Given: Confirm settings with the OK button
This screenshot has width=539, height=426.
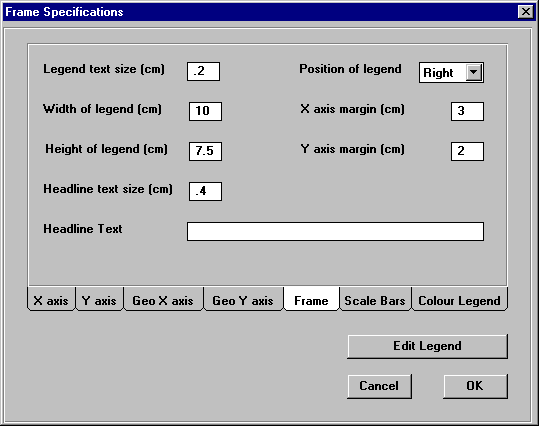Looking at the screenshot, I should (475, 386).
